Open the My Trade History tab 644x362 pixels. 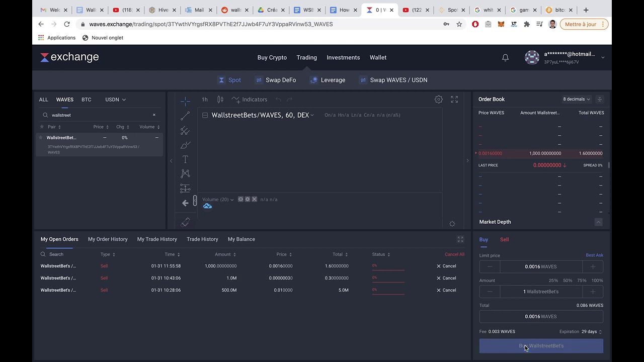pos(157,239)
